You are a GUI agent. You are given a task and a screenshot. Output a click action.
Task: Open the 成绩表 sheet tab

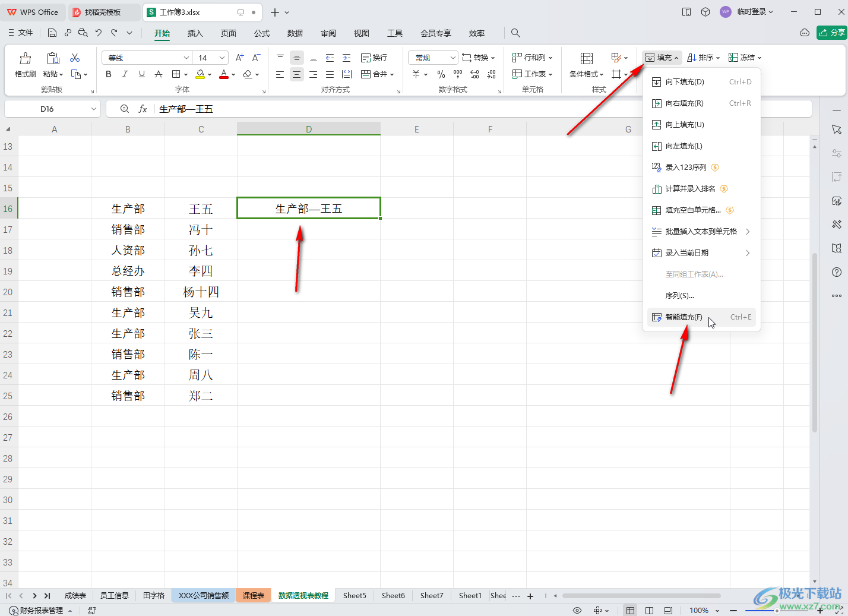pyautogui.click(x=75, y=595)
